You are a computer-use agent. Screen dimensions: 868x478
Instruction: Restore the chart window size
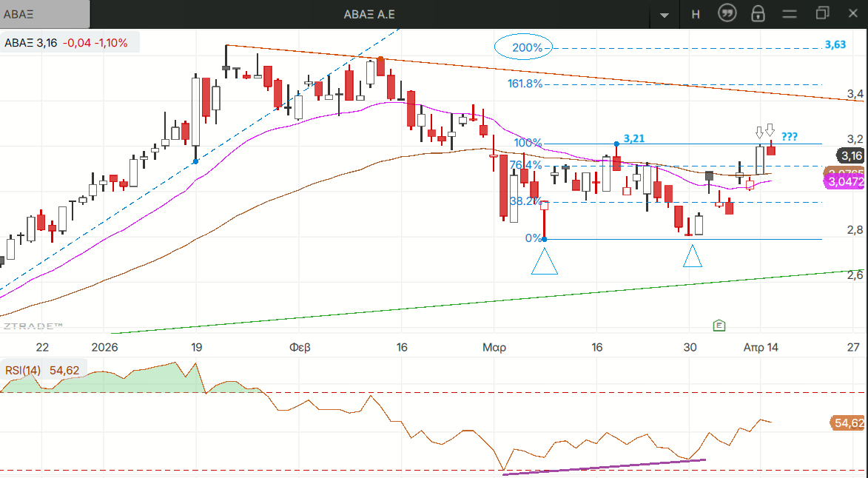(x=823, y=14)
